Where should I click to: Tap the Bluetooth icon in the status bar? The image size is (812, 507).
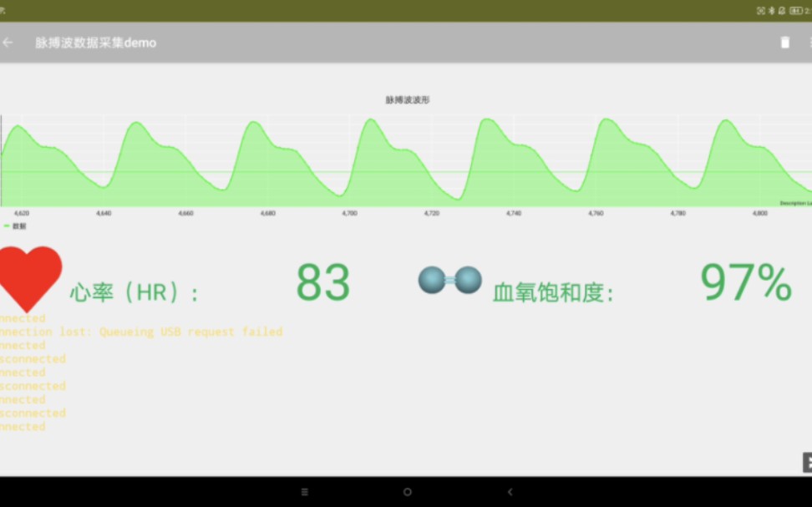[x=771, y=10]
